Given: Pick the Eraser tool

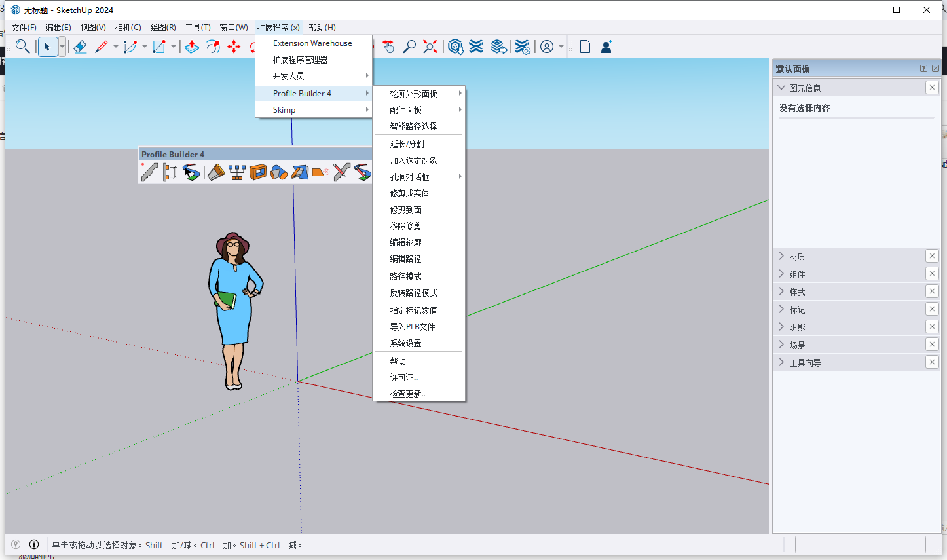Looking at the screenshot, I should [80, 47].
